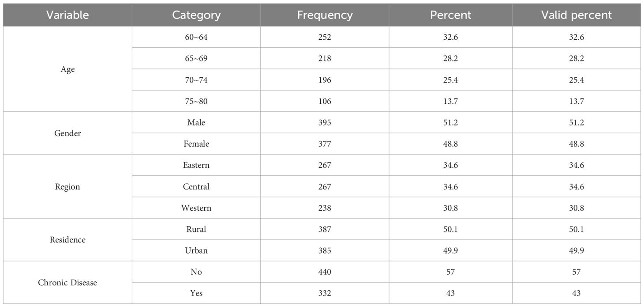Click the Female category cell
The width and height of the screenshot is (644, 307).
pos(196,144)
